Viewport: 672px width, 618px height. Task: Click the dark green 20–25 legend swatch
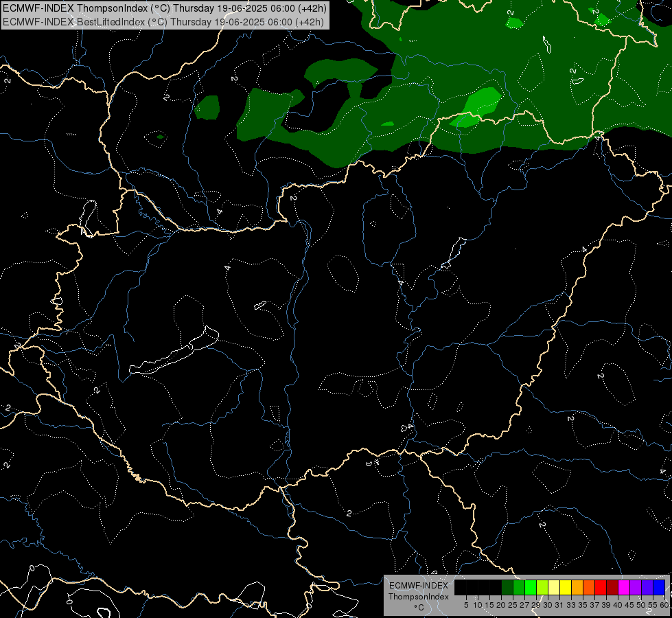point(507,587)
